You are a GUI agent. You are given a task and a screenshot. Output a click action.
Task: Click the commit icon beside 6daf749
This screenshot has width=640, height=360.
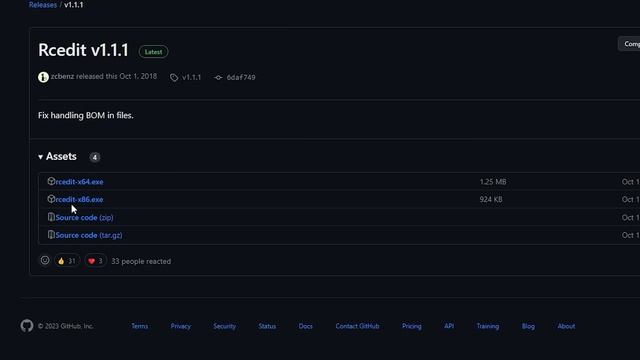(218, 77)
